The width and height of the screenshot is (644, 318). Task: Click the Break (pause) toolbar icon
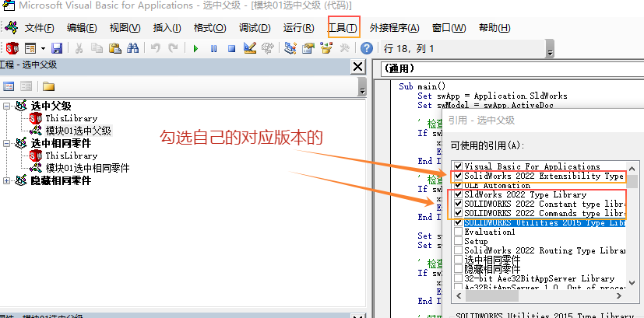click(x=213, y=48)
